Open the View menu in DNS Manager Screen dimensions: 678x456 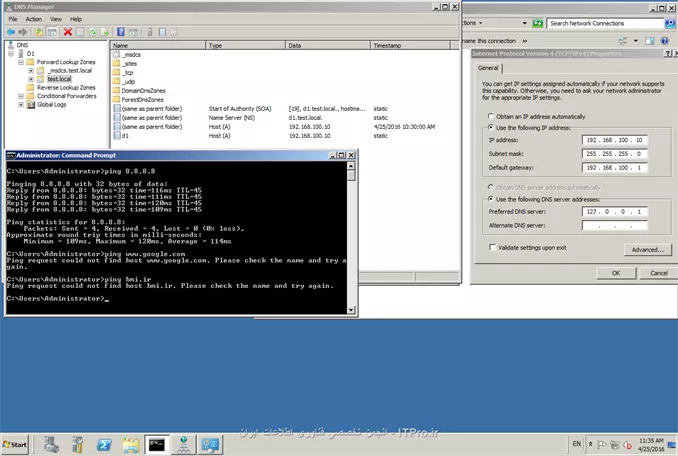(56, 19)
